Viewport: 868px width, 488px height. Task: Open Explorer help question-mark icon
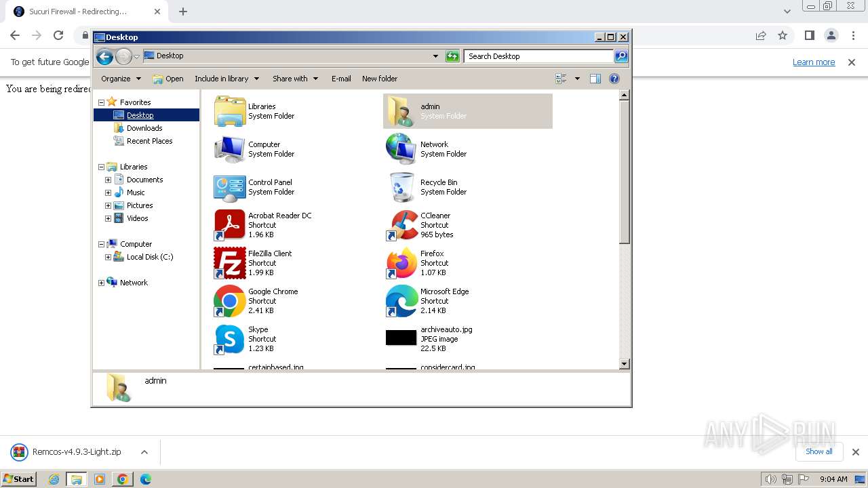pos(614,79)
